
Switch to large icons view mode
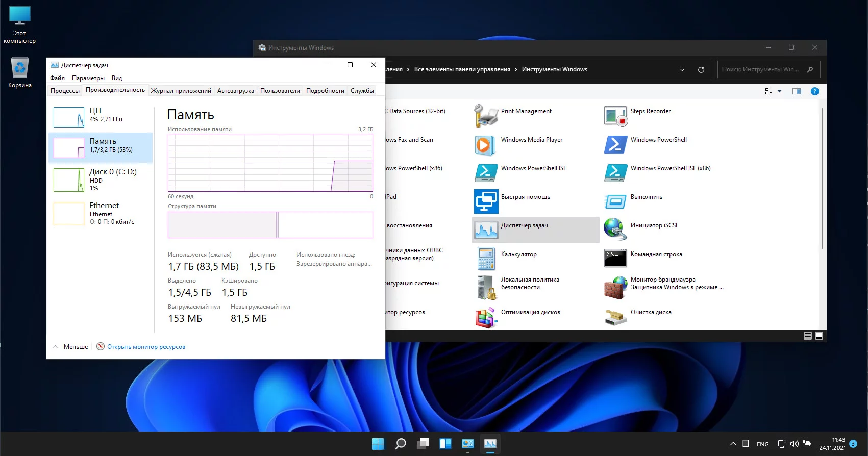tap(819, 336)
